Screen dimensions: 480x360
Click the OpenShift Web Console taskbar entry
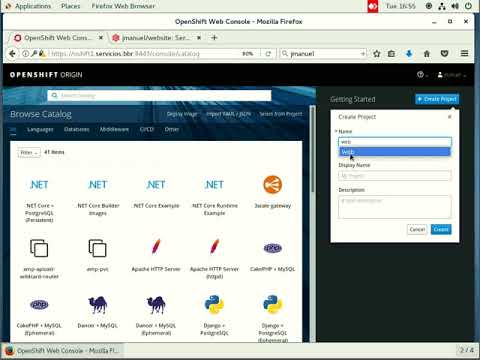coord(62,351)
